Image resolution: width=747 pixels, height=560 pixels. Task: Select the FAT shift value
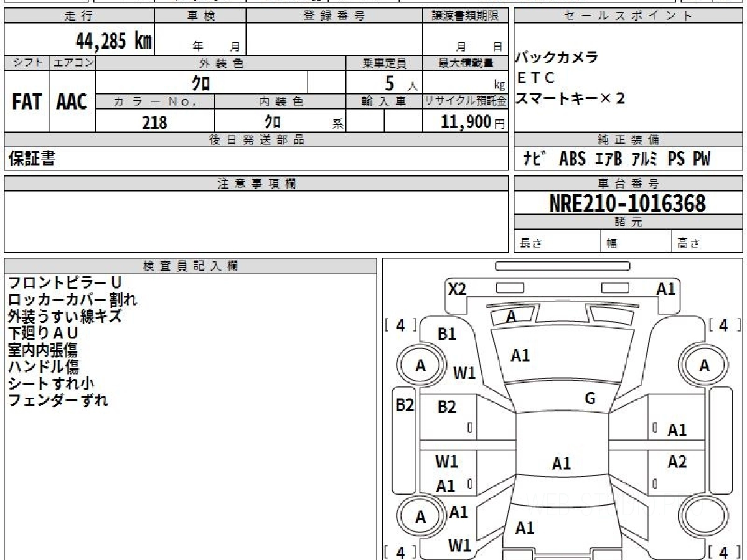click(27, 102)
